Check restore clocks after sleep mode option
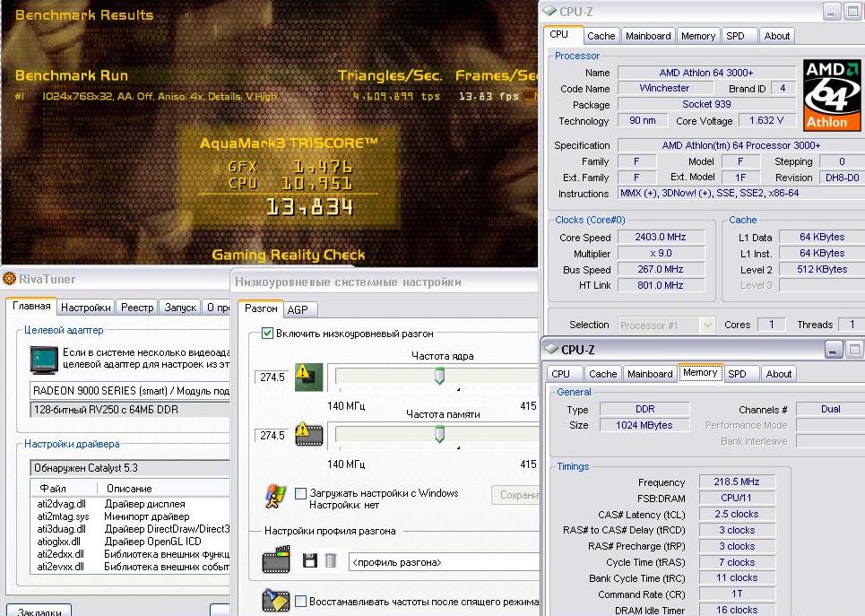The height and width of the screenshot is (616, 865). tap(300, 602)
